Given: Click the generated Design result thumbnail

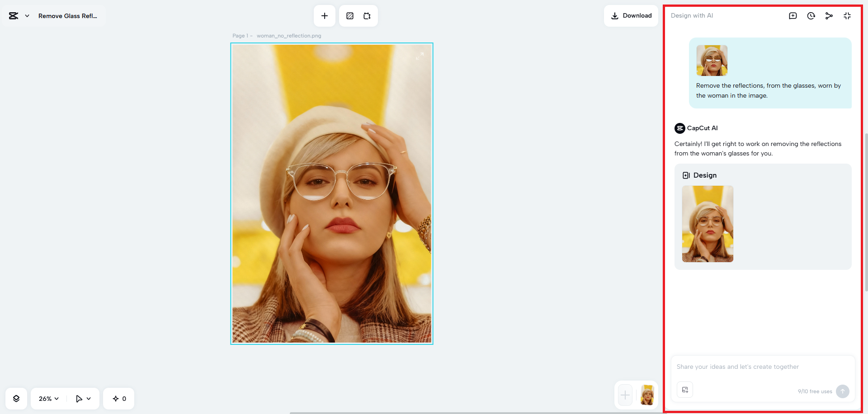Looking at the screenshot, I should coord(707,224).
